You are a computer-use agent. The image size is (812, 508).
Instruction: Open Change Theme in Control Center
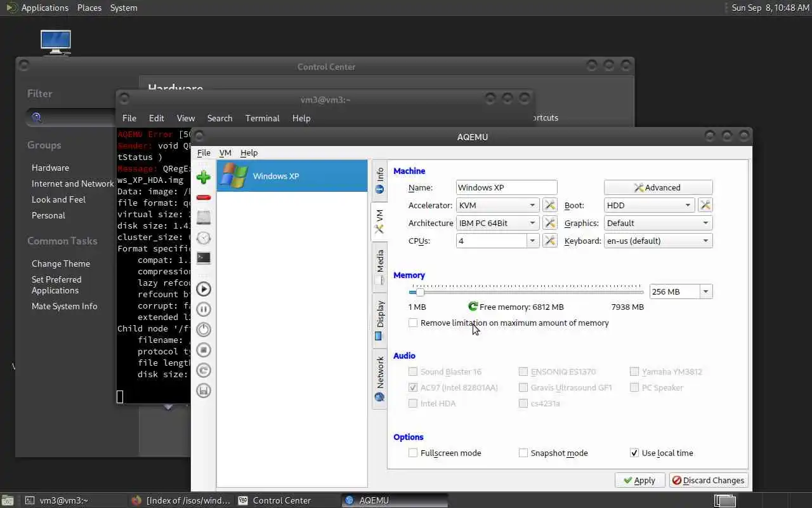[x=61, y=264]
